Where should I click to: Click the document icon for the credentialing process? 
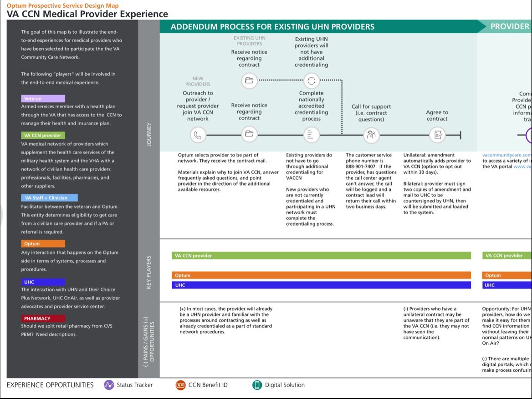coord(311,135)
